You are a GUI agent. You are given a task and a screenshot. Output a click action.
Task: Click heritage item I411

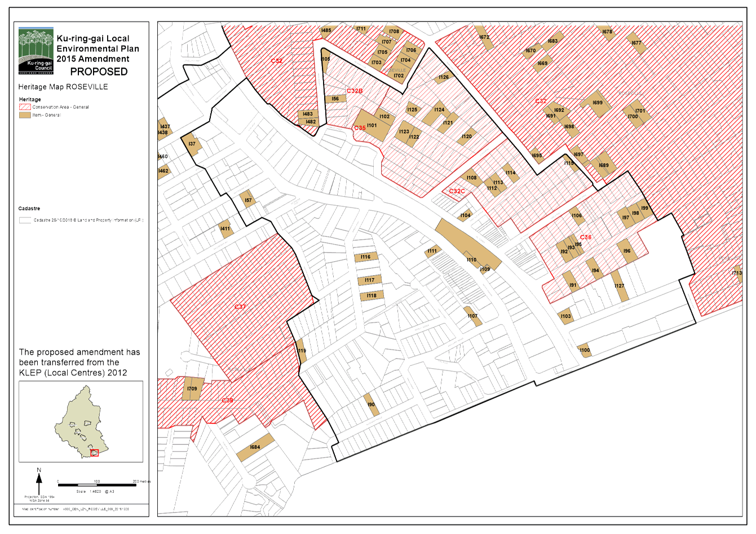pos(226,228)
